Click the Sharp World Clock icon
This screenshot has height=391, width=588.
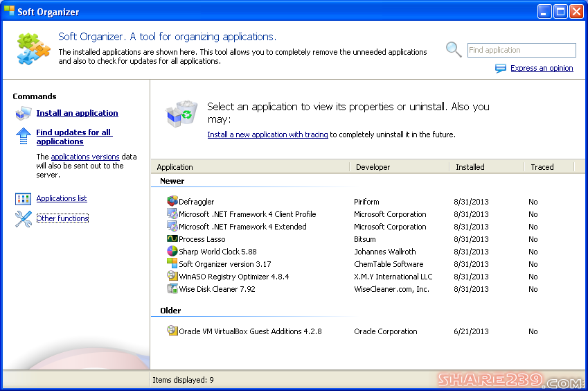pyautogui.click(x=172, y=251)
